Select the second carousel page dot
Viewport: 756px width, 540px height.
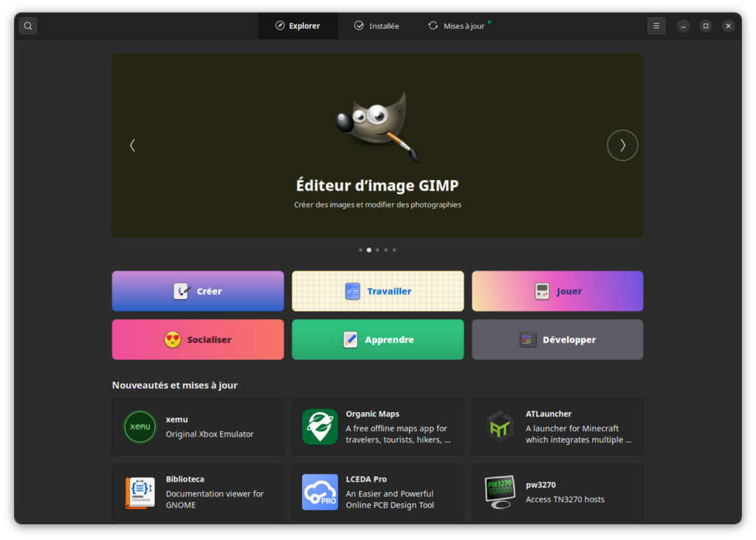pyautogui.click(x=369, y=250)
